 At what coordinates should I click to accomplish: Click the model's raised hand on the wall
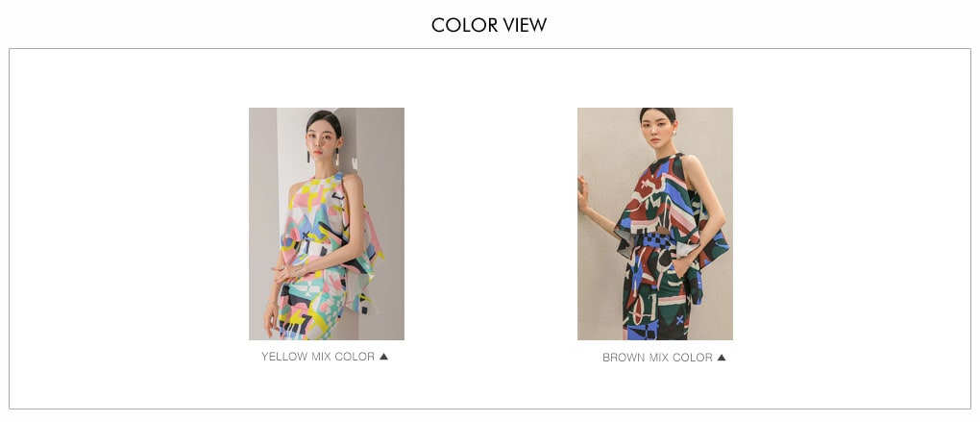583,192
